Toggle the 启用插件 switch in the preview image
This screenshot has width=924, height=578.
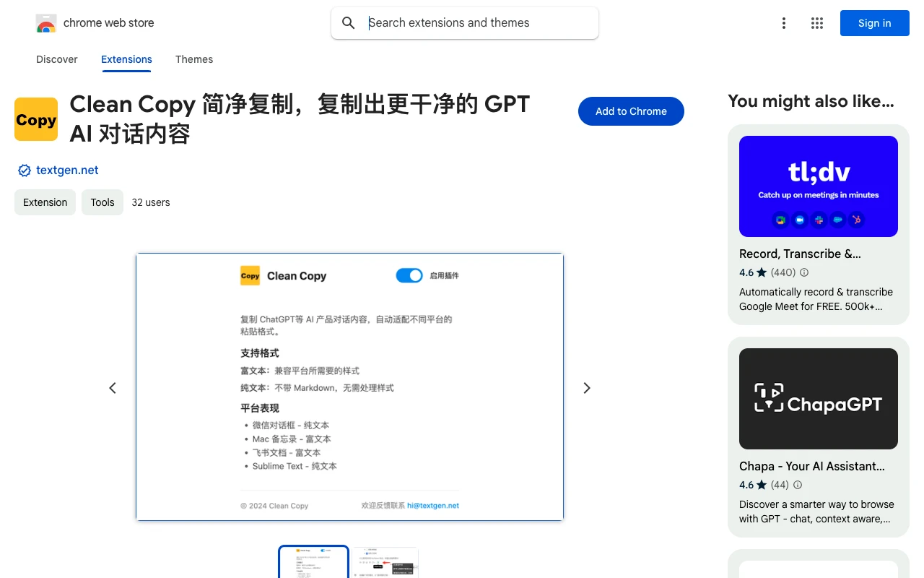[409, 275]
